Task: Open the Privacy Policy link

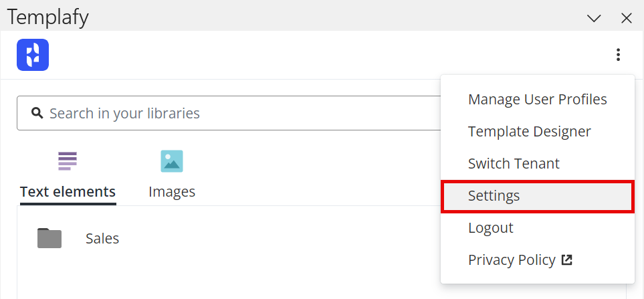Action: (512, 260)
